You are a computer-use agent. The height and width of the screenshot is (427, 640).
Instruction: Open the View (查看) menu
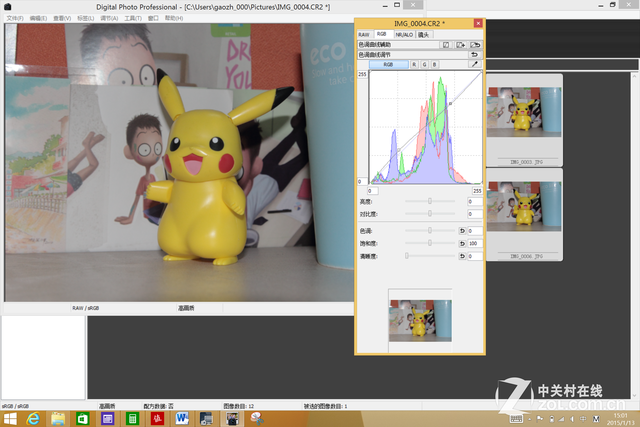[x=62, y=18]
